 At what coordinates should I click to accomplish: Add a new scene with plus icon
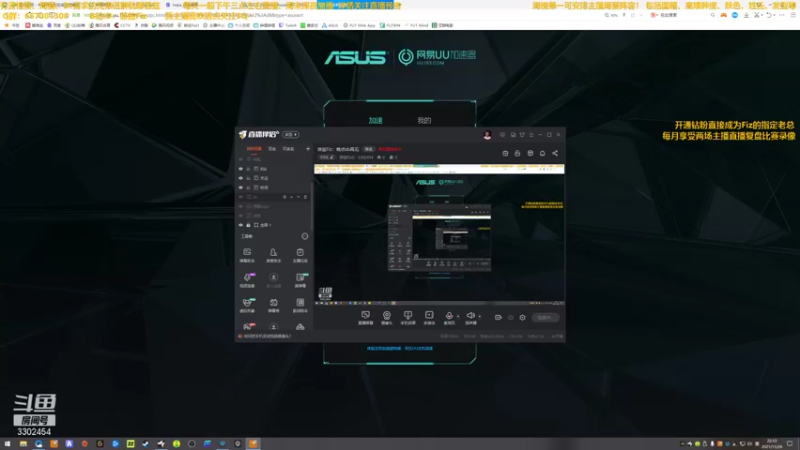[x=308, y=149]
